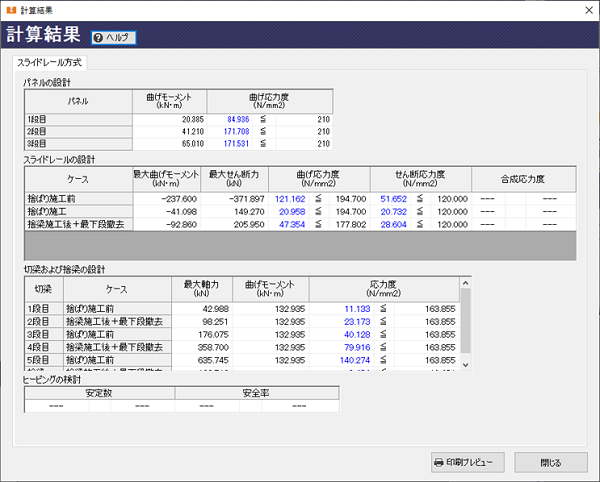Click max moment value -237.600
Screen dimensions: 600x482
pyautogui.click(x=179, y=199)
